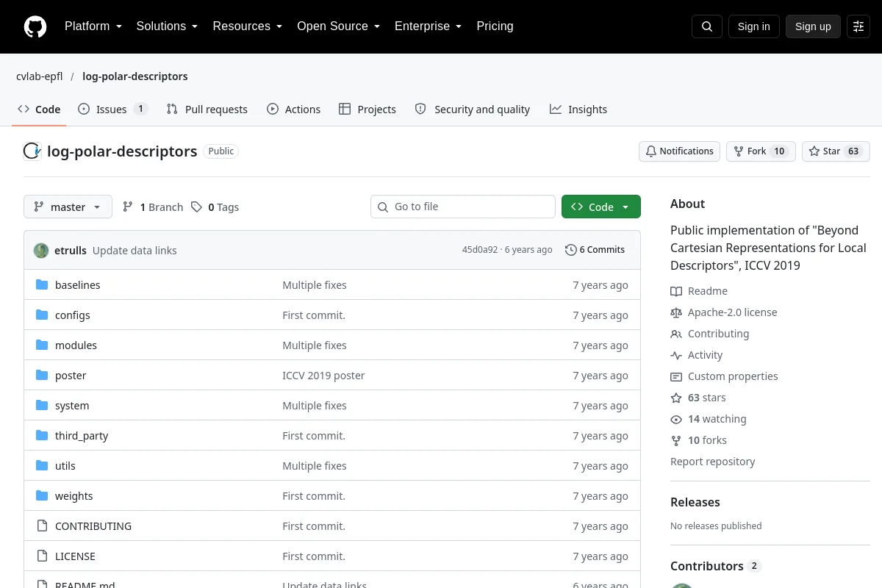Click Report repository link
This screenshot has height=588, width=882.
click(713, 462)
